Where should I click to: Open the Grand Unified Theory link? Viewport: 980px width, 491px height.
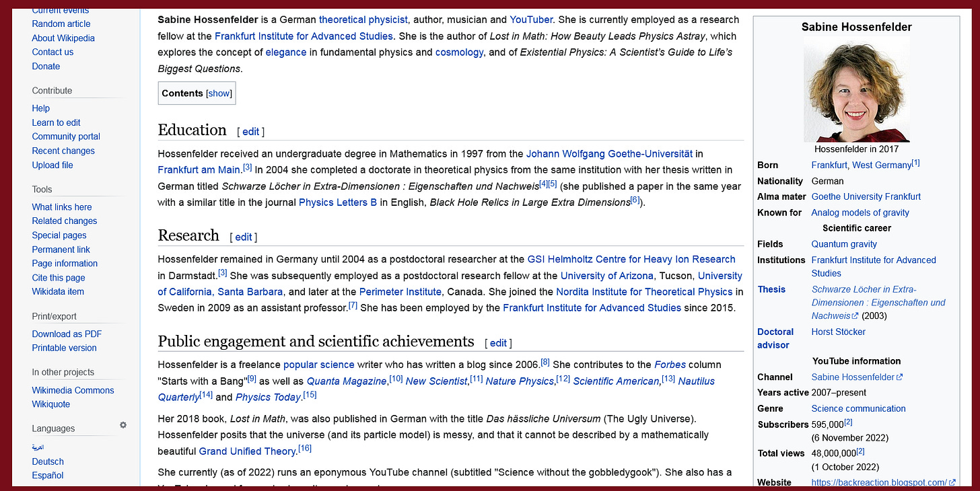coord(247,451)
